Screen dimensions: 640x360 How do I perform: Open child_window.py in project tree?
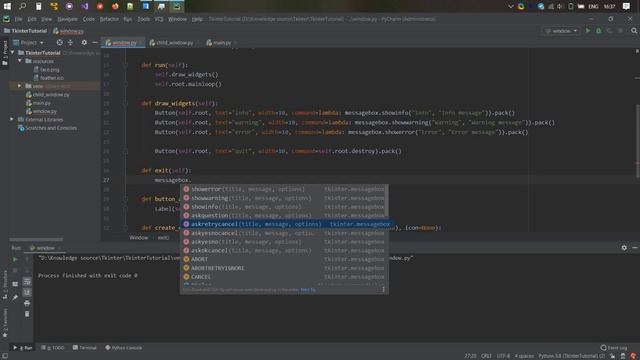[x=48, y=94]
